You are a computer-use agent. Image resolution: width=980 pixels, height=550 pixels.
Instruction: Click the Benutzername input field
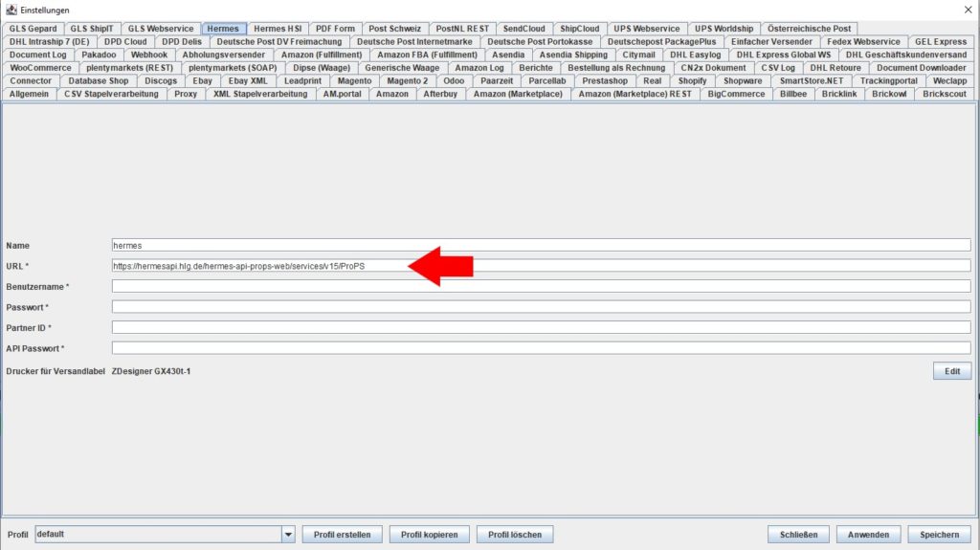(542, 286)
